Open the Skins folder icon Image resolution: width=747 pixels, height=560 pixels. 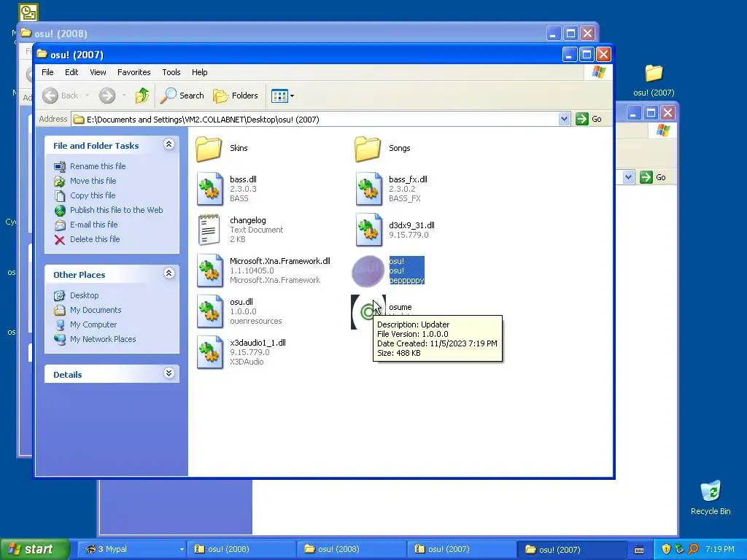coord(209,148)
